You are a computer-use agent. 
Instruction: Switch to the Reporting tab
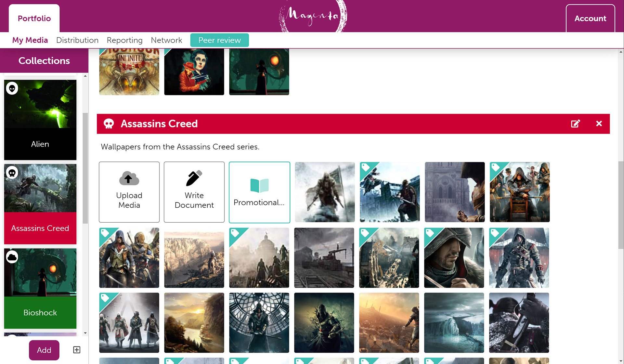coord(124,40)
